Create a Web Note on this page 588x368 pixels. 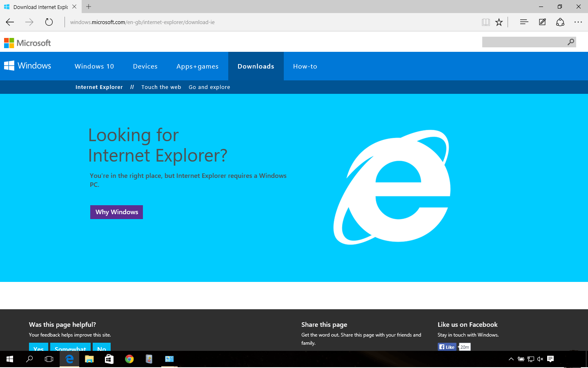tap(542, 22)
